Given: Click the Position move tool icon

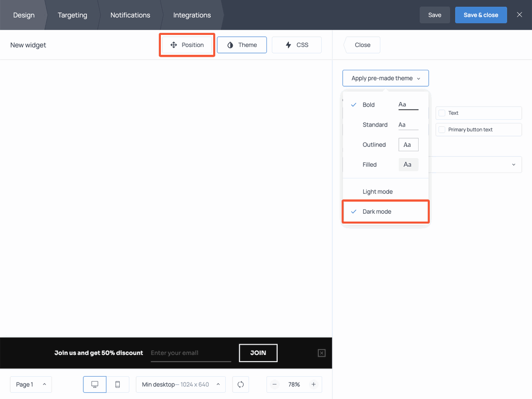Looking at the screenshot, I should 173,45.
